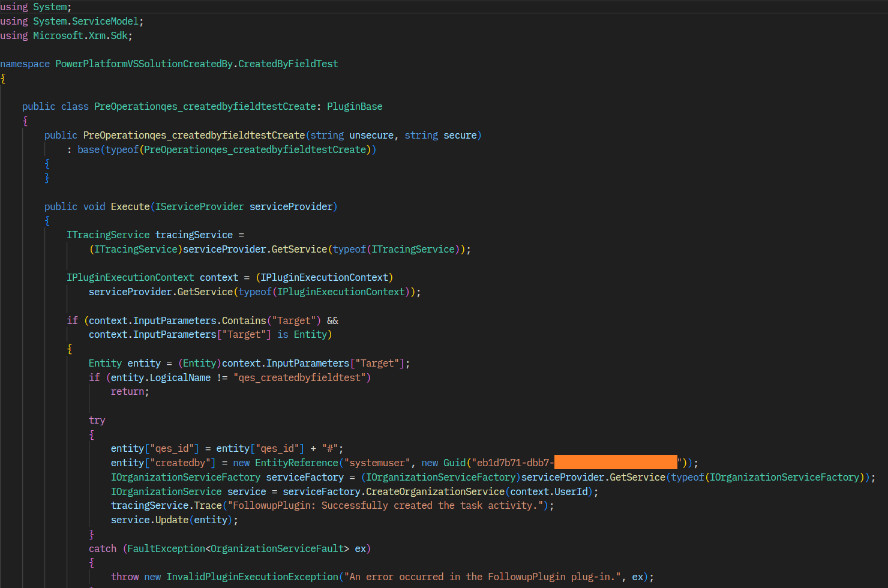Image resolution: width=888 pixels, height=588 pixels.
Task: Click the 'return;' statement
Action: tap(130, 392)
